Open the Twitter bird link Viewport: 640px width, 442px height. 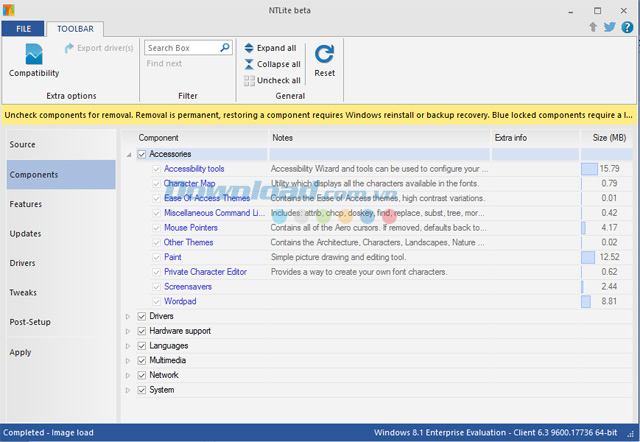pos(610,27)
